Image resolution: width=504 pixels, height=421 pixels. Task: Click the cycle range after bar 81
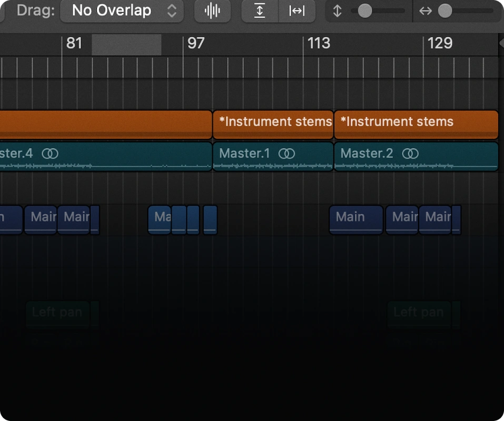[125, 45]
